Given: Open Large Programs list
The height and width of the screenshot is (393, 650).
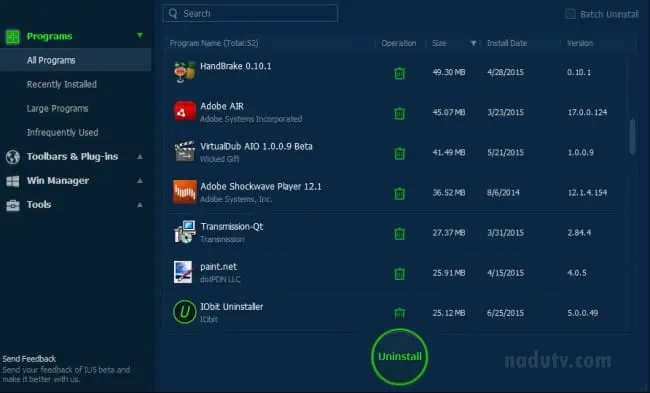Looking at the screenshot, I should (x=58, y=109).
